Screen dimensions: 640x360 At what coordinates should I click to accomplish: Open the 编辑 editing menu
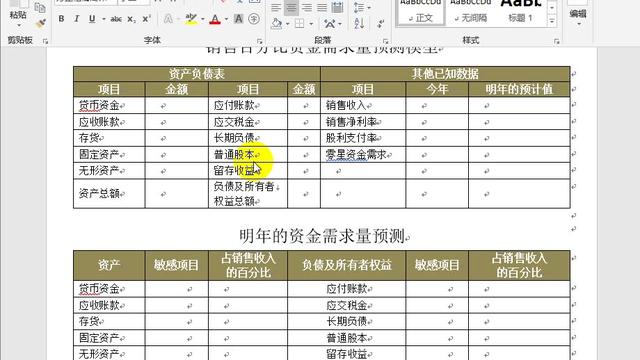point(578,15)
